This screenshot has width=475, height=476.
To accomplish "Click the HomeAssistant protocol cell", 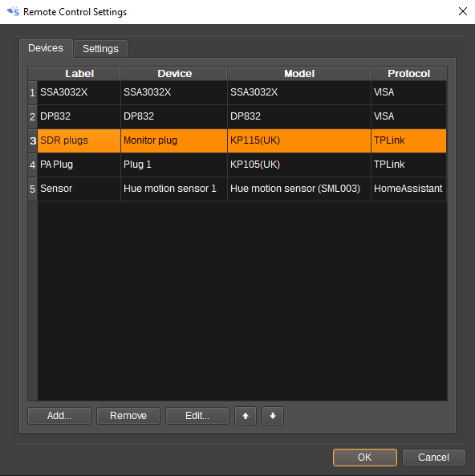I will pyautogui.click(x=408, y=189).
